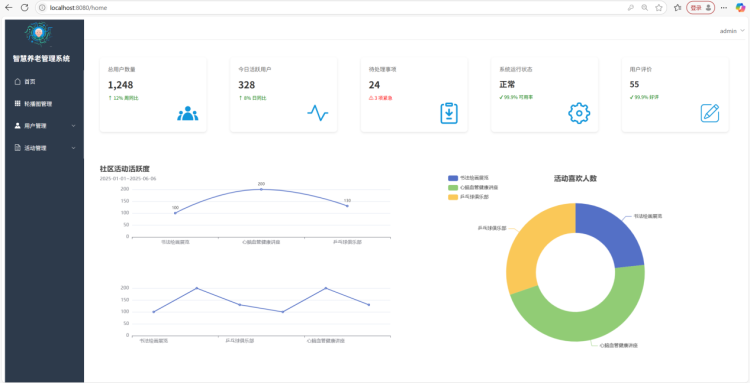Click the 55 user reviews value
The height and width of the screenshot is (383, 750).
coord(634,85)
